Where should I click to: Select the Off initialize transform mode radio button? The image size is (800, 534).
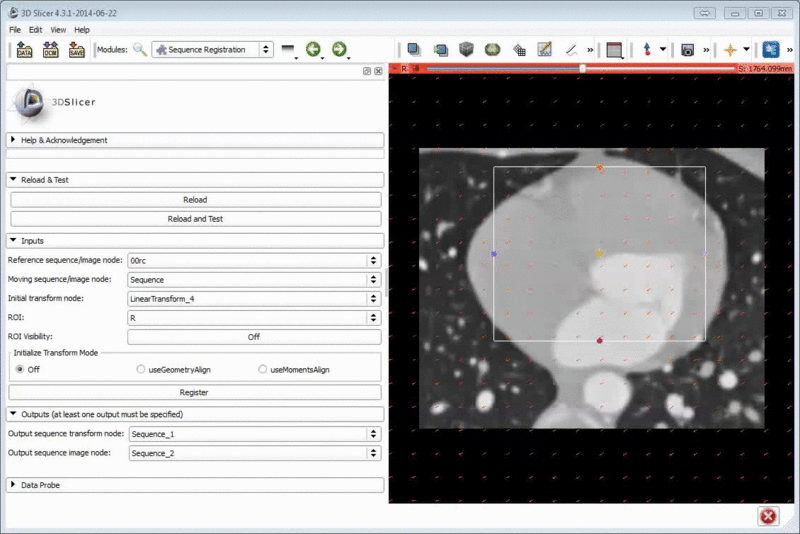[x=19, y=369]
